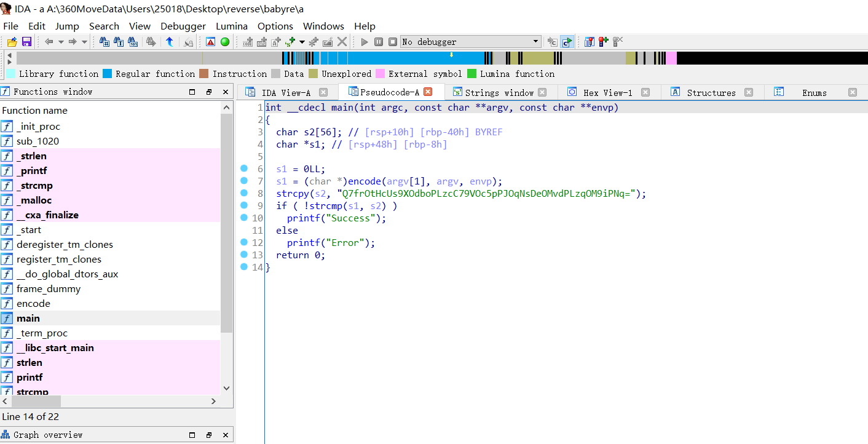This screenshot has width=868, height=444.
Task: Open the Debugger menu
Action: 183,26
